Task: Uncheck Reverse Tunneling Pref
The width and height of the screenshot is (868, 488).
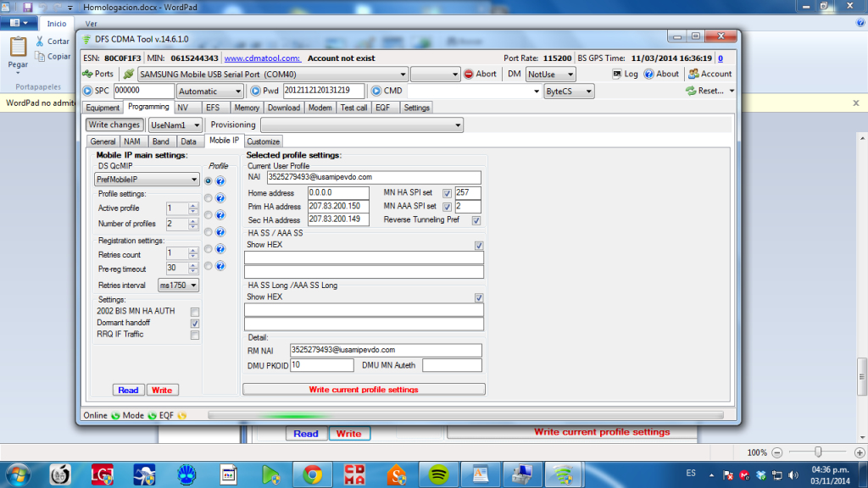Action: click(476, 220)
